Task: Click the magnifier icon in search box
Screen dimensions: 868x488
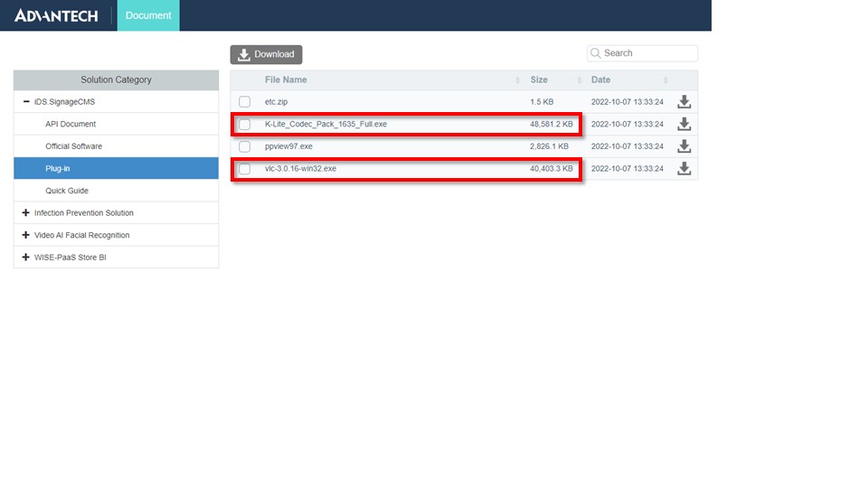Action: tap(596, 53)
